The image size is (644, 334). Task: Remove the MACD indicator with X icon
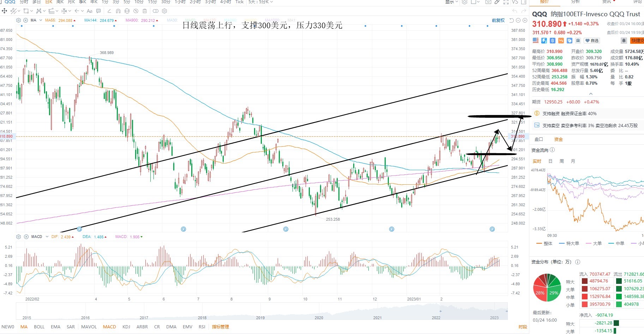point(26,237)
